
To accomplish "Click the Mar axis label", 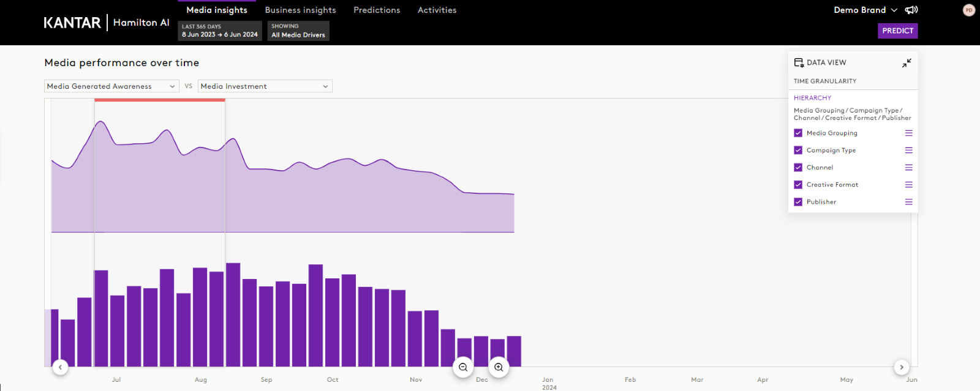I will tap(697, 380).
